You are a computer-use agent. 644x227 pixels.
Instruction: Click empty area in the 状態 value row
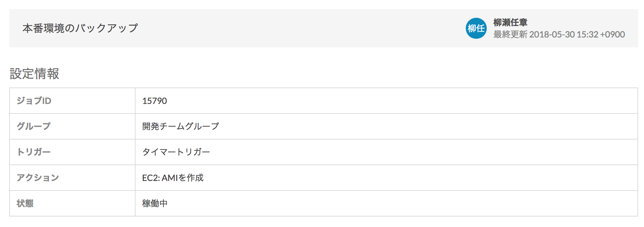(x=395, y=203)
